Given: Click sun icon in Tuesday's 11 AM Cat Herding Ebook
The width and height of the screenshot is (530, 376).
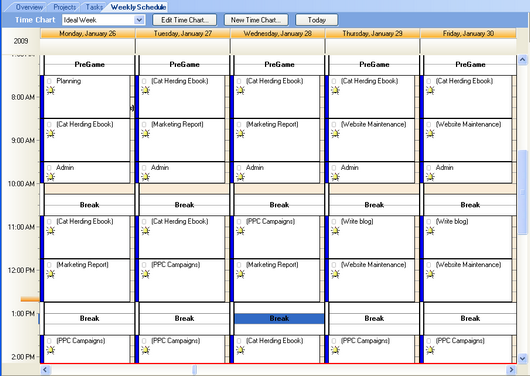Looking at the screenshot, I should pyautogui.click(x=146, y=231).
